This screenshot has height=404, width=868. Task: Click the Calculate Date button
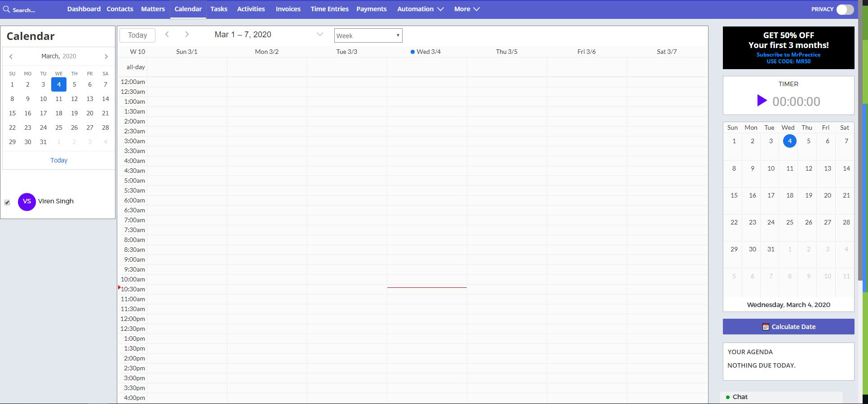tap(788, 327)
